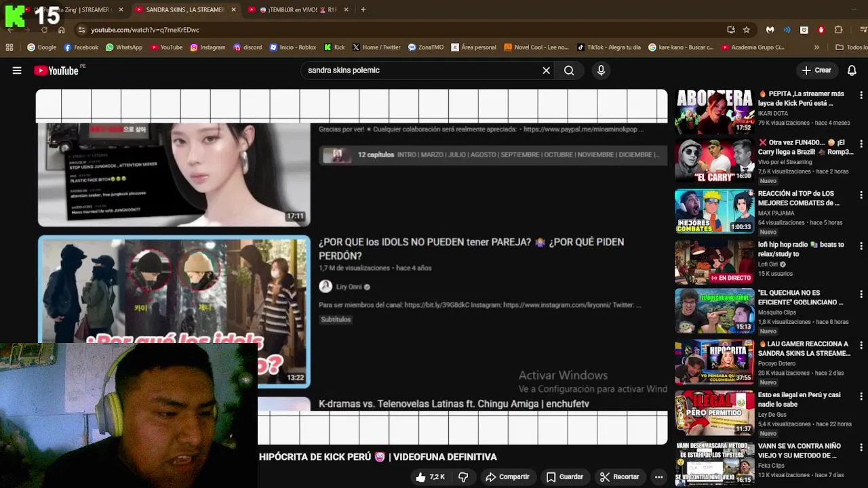Save the video with Guardar
This screenshot has width=868, height=488.
pos(565,477)
